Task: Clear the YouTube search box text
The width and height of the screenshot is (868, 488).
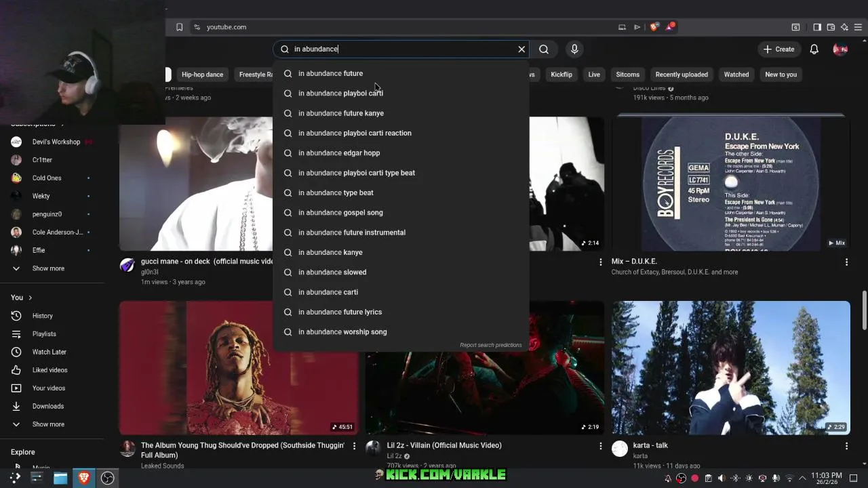Action: [x=521, y=49]
